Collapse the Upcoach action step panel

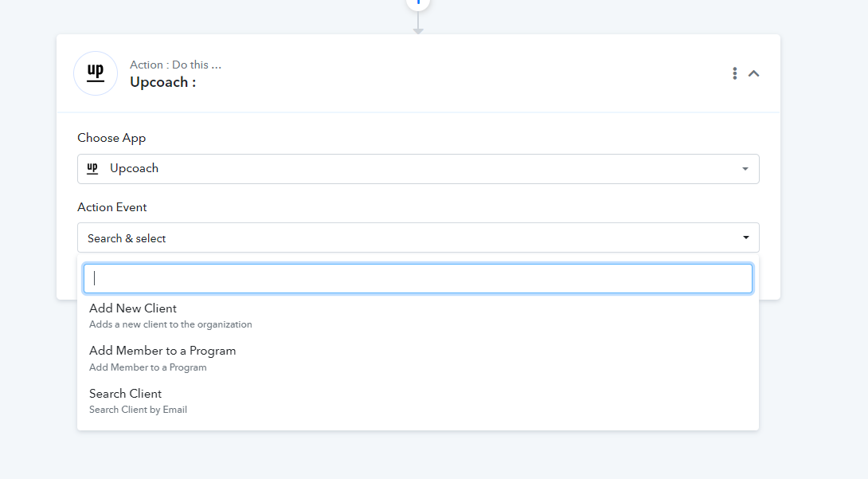pos(754,73)
